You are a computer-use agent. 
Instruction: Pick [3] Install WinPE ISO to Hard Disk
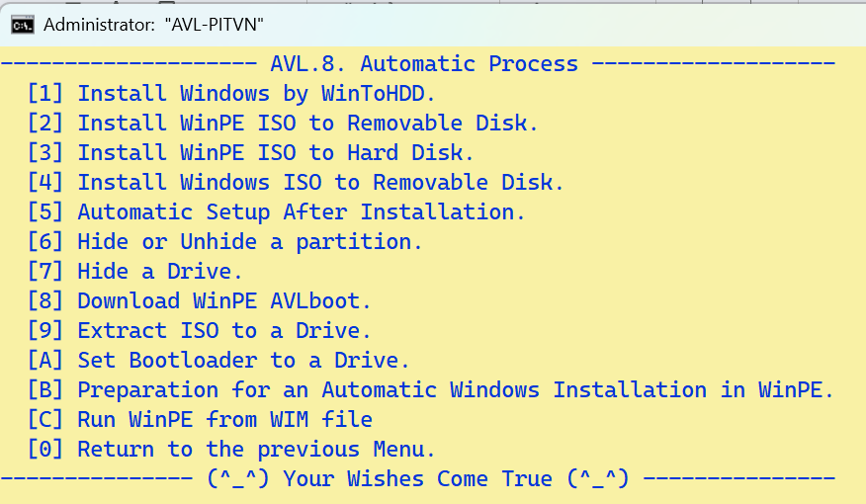coord(251,153)
